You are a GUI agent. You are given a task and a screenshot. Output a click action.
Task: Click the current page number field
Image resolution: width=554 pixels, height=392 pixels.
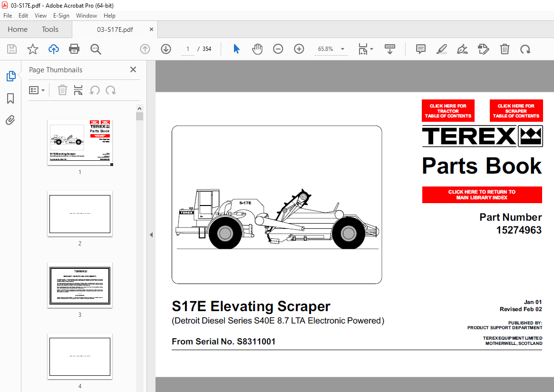tap(188, 49)
